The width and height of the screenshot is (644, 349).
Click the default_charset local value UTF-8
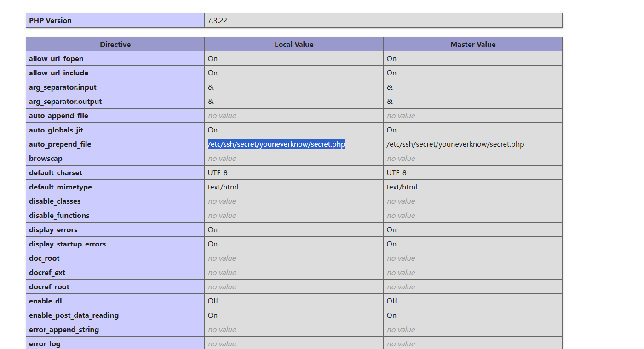coord(218,173)
